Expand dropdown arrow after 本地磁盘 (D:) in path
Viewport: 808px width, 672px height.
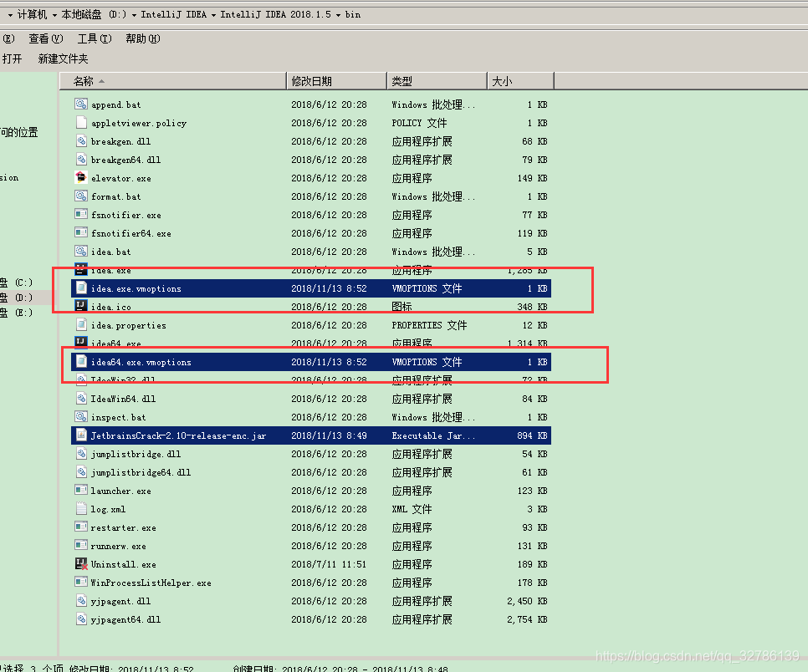[x=134, y=15]
